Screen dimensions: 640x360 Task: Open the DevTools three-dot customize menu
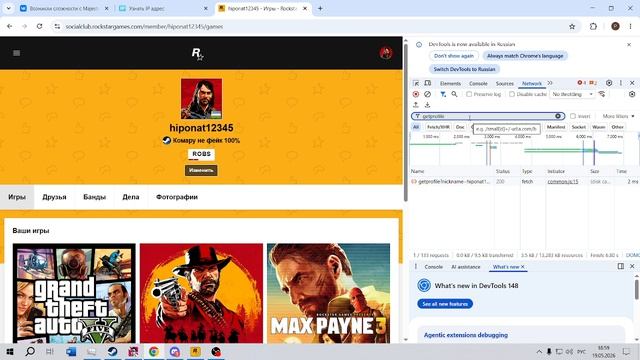[x=621, y=83]
